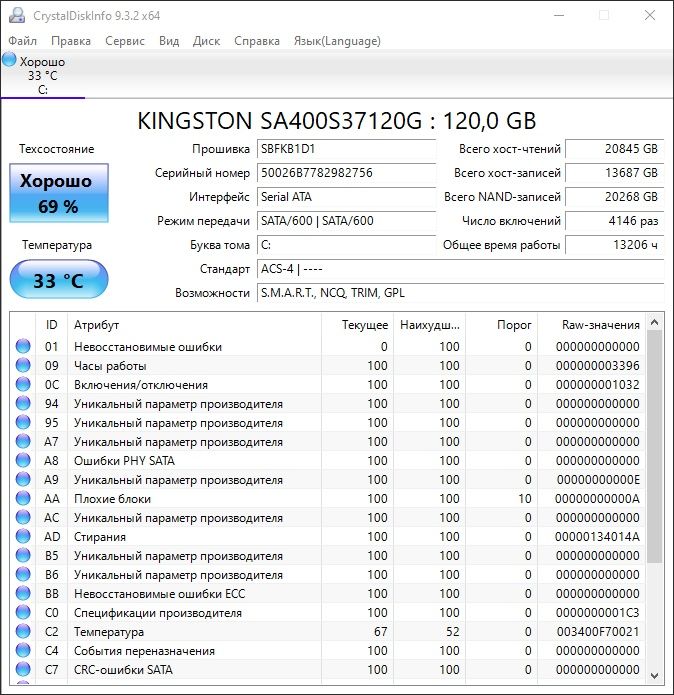
Task: Close the CrystalDiskInfo window
Action: coord(650,15)
